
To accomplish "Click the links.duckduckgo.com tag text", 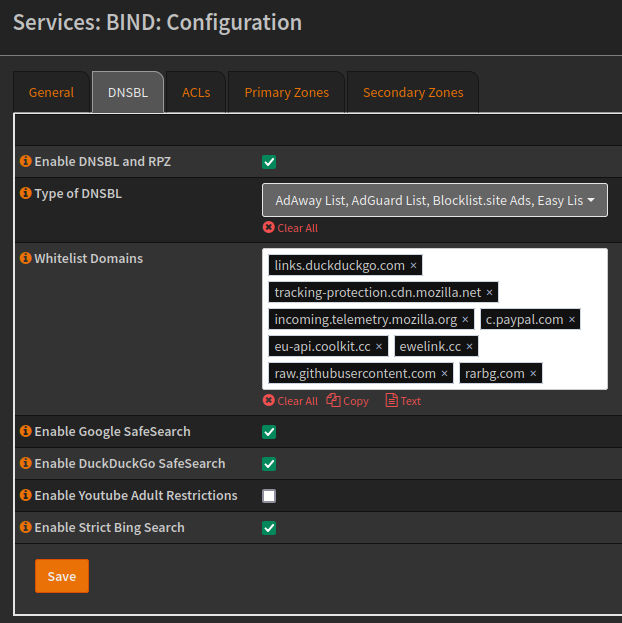I will click(x=339, y=265).
